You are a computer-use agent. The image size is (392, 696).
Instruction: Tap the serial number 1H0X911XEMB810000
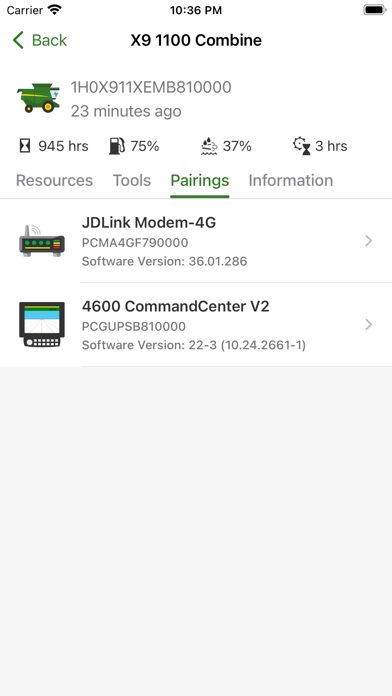pyautogui.click(x=151, y=87)
